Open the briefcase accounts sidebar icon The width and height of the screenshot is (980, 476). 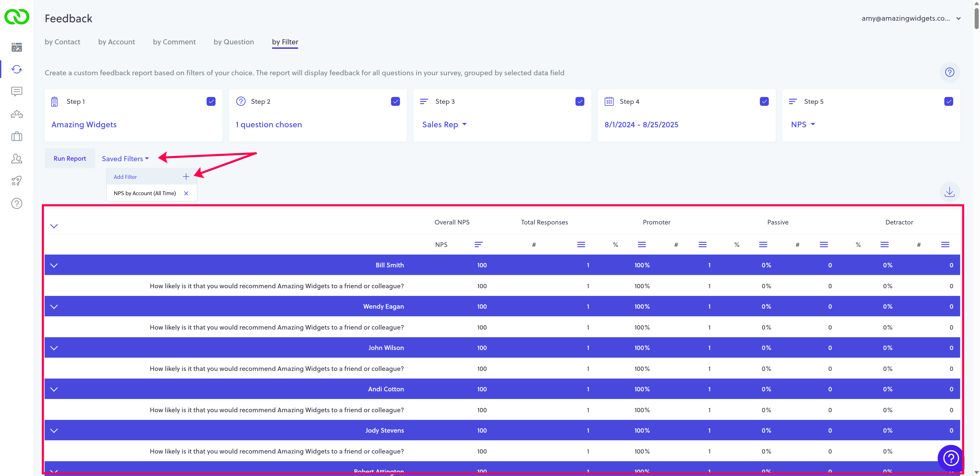[x=17, y=136]
